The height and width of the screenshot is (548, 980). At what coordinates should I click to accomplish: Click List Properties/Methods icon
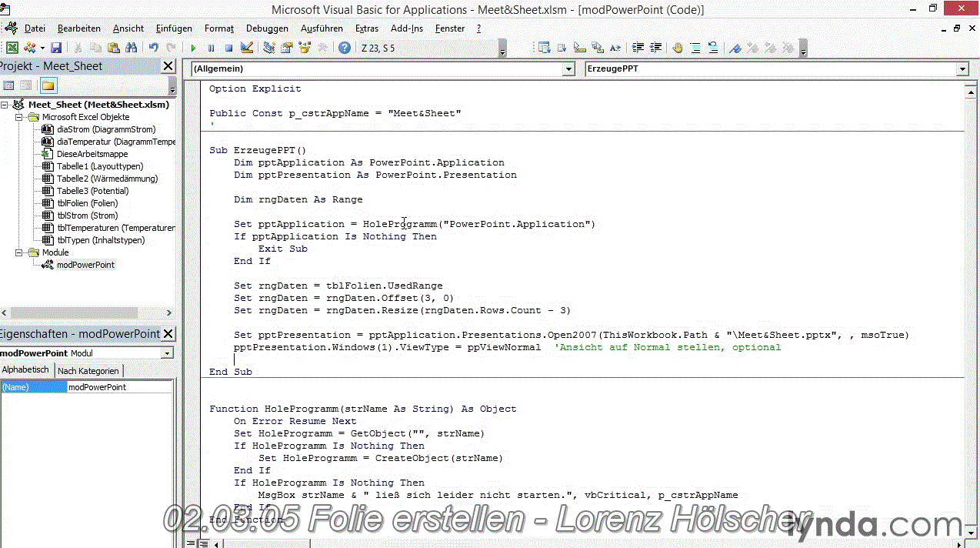(x=545, y=48)
